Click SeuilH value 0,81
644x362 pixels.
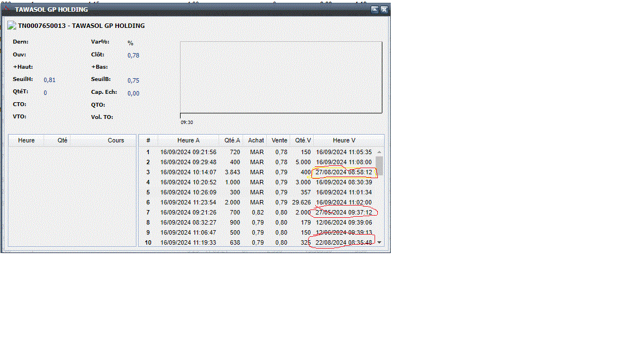pyautogui.click(x=49, y=80)
